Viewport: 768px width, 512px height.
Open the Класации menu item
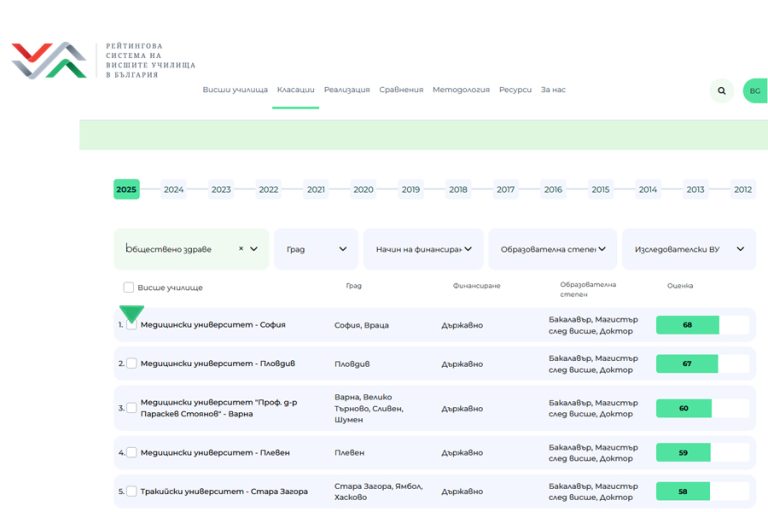pyautogui.click(x=295, y=90)
